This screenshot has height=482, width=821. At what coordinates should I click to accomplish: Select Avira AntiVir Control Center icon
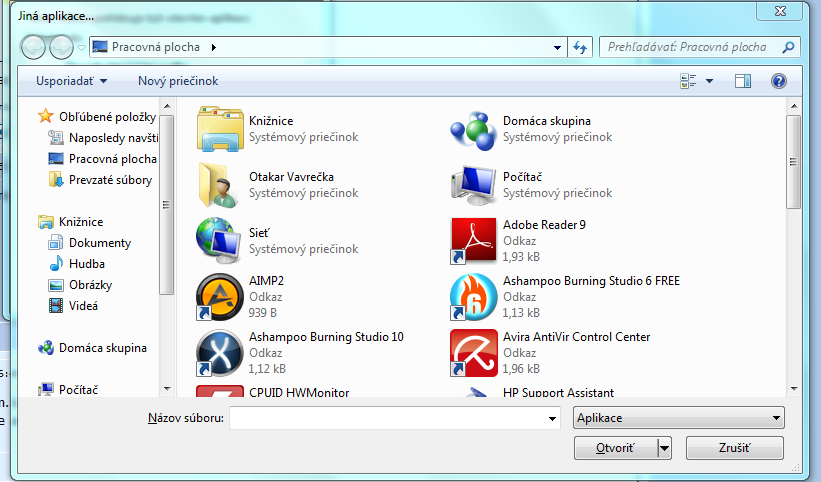tap(473, 353)
